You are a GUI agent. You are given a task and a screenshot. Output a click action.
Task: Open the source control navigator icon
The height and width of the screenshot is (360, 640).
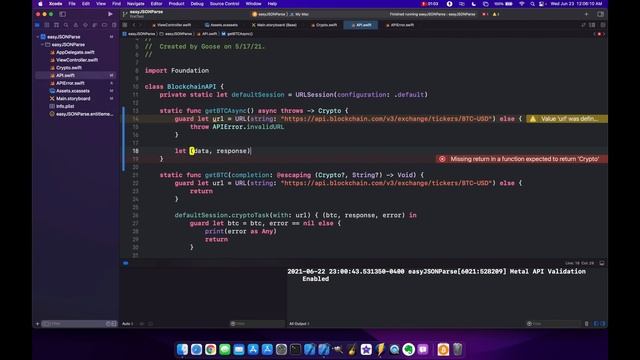[47, 25]
